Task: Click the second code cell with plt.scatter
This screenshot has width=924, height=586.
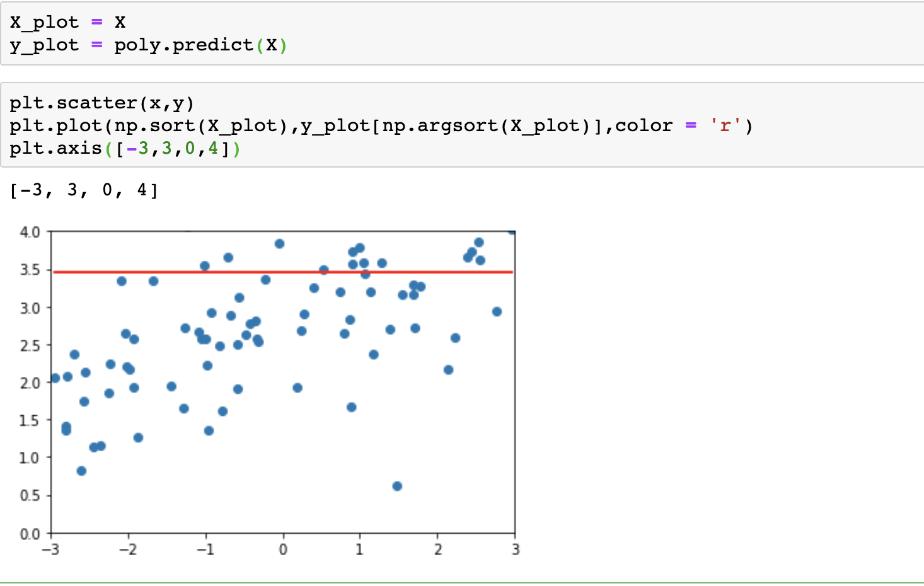Action: (462, 125)
